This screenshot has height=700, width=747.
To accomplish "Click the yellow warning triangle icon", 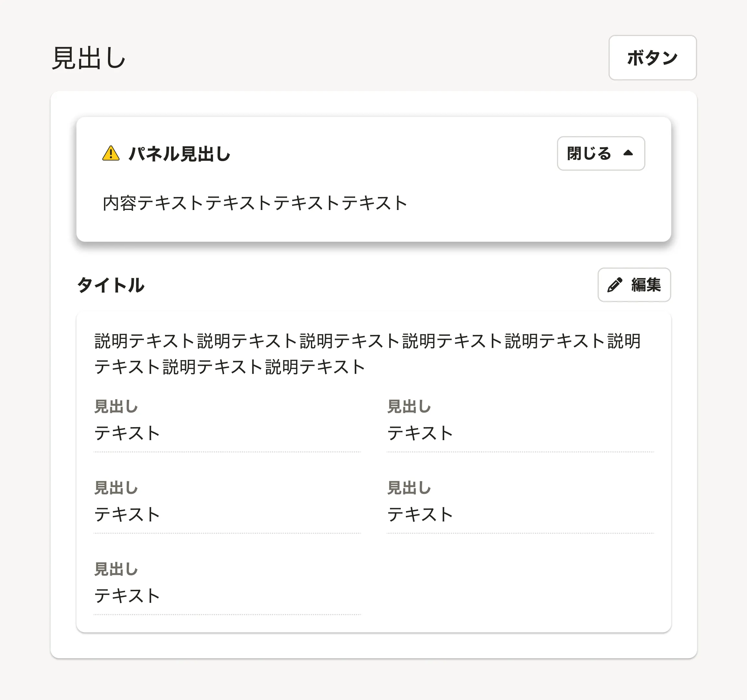I will pyautogui.click(x=111, y=154).
